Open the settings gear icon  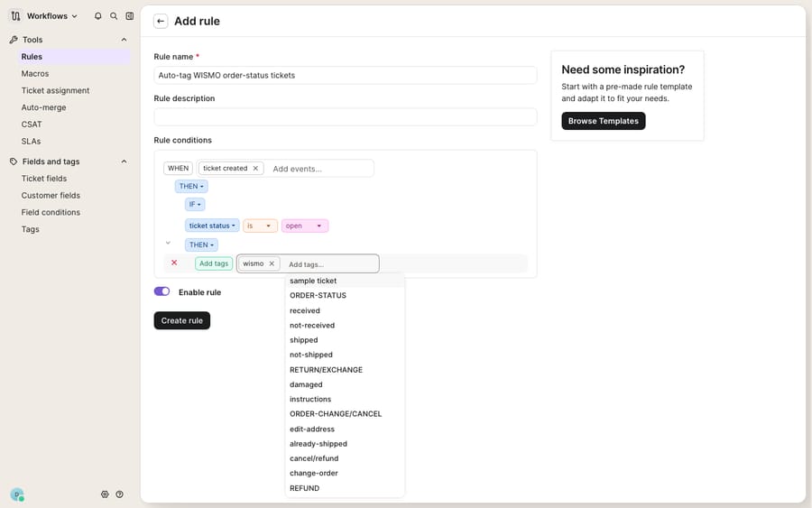pyautogui.click(x=105, y=494)
